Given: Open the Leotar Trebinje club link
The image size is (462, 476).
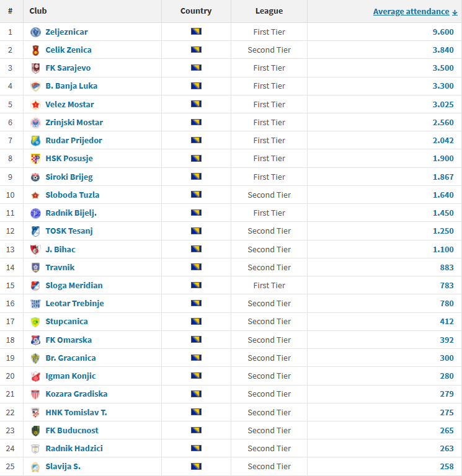Looking at the screenshot, I should coord(74,303).
